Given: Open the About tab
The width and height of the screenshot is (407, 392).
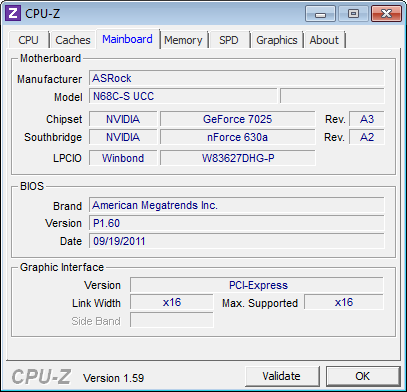Looking at the screenshot, I should (x=324, y=40).
